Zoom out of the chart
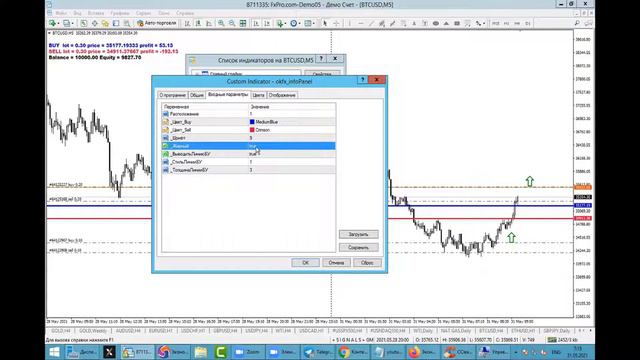The width and height of the screenshot is (640, 360). point(232,23)
